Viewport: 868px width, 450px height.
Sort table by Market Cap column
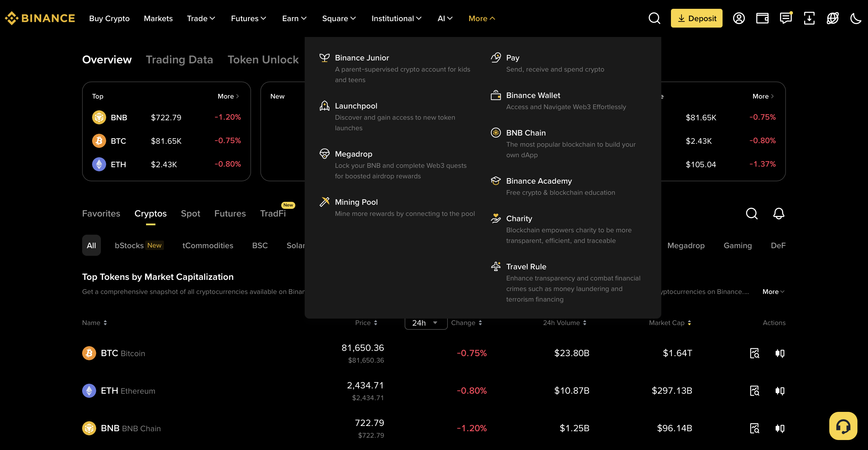670,323
